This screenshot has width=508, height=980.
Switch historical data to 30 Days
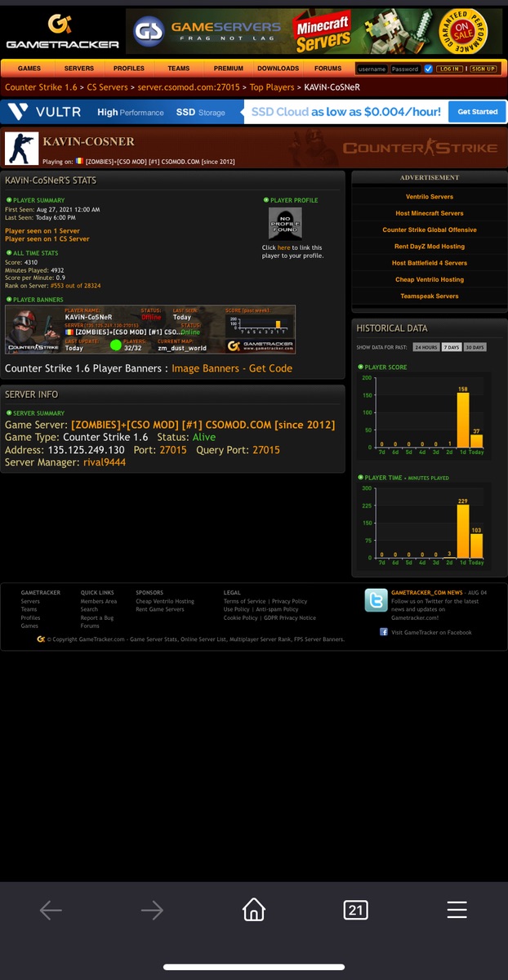[x=475, y=347]
